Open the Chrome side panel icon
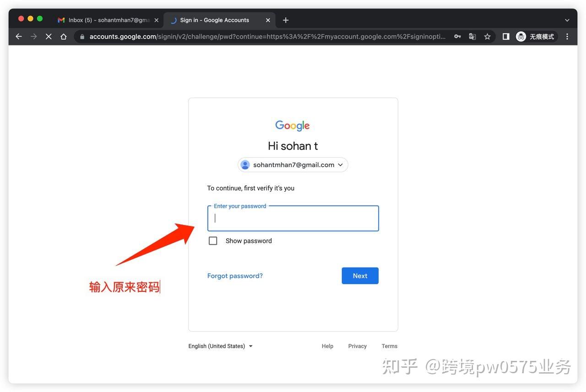Viewport: 586px width, 392px height. tap(505, 36)
